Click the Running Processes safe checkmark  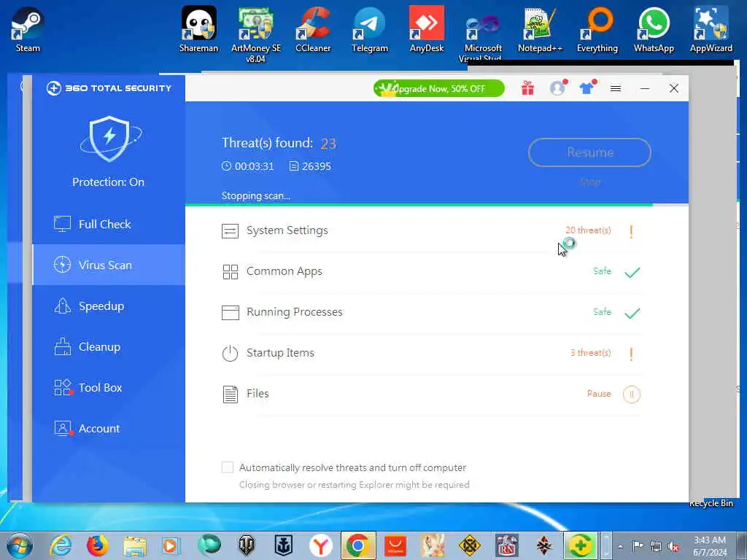pyautogui.click(x=632, y=313)
